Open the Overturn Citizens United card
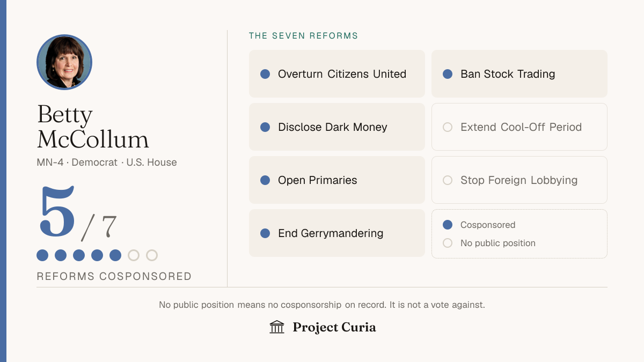This screenshot has width=644, height=362. tap(337, 74)
